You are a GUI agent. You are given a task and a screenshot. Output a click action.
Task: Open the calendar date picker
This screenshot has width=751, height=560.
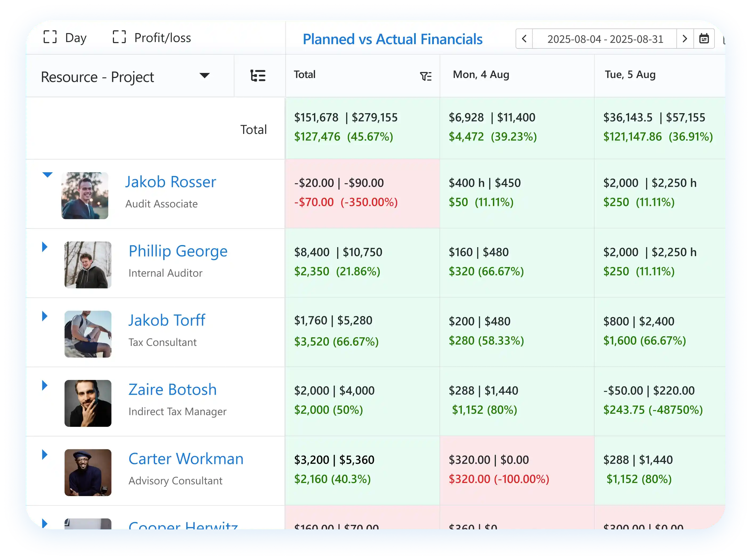point(704,39)
